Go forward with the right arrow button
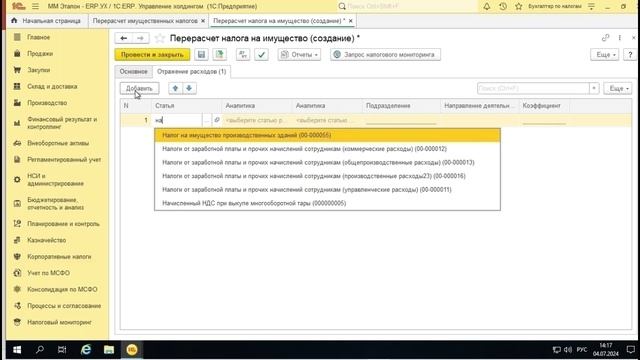Image resolution: width=640 pixels, height=360 pixels. (140, 38)
